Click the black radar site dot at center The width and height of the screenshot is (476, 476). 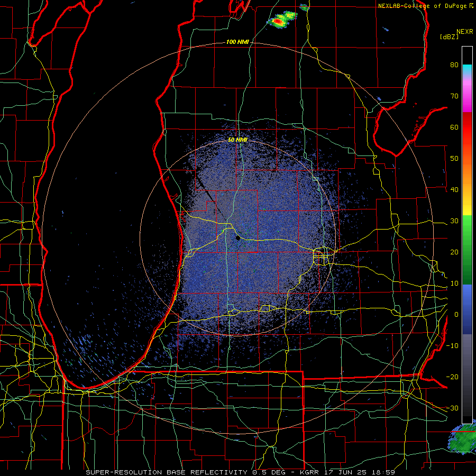238,239
